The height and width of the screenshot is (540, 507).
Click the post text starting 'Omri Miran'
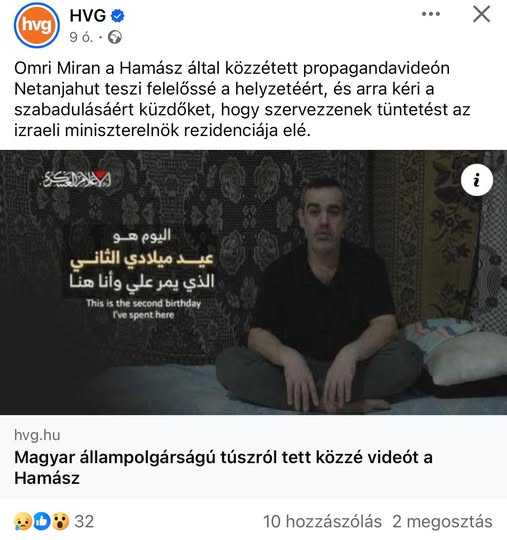point(242,99)
